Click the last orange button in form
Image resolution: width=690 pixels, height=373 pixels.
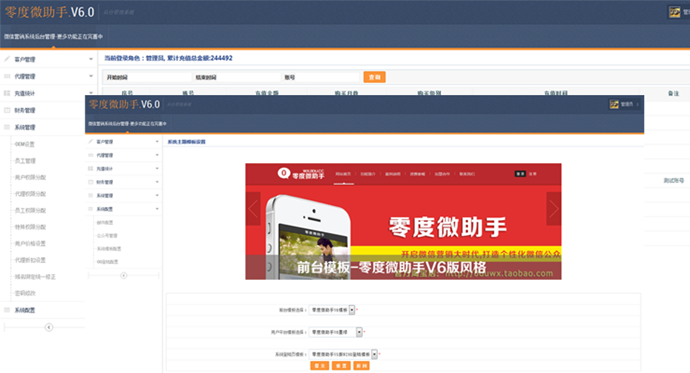361,366
